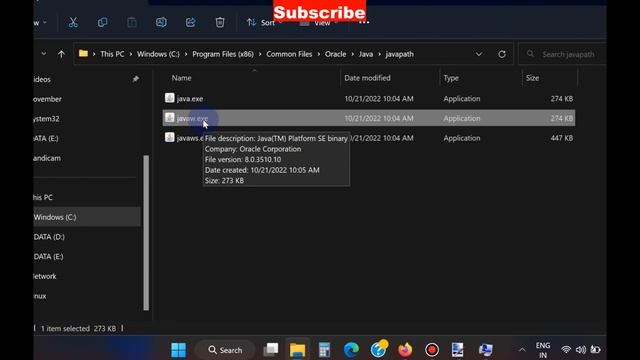The image size is (640, 360).
Task: Unpin Videos using the pin icon
Action: (136, 79)
